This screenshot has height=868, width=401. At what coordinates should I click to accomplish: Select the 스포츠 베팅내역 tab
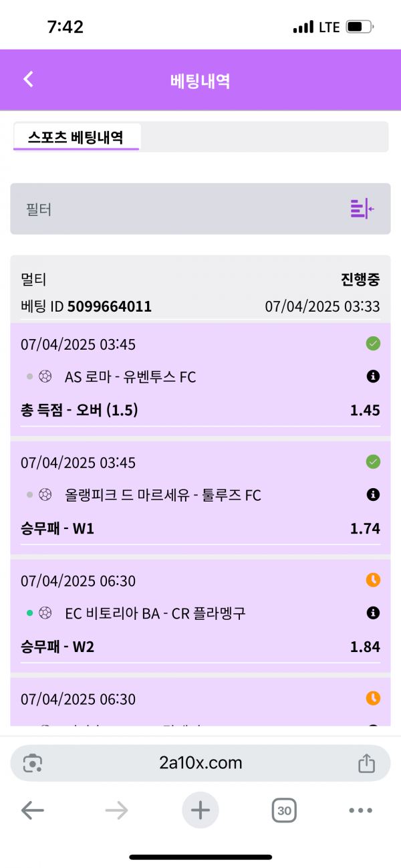coord(76,137)
